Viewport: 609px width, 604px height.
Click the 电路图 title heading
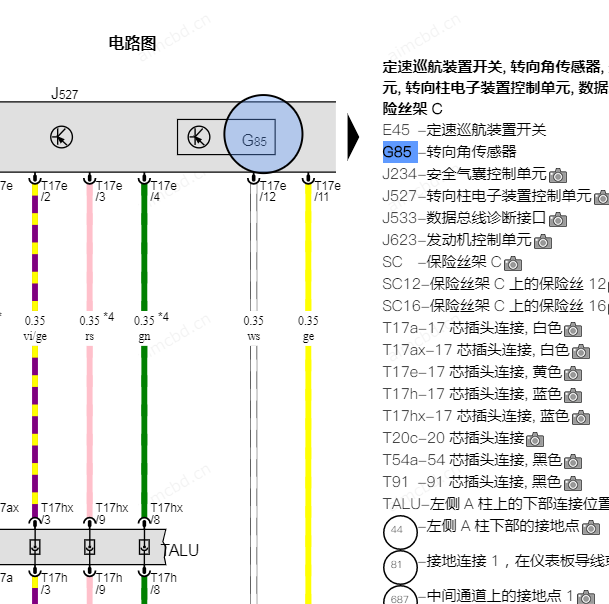coord(132,43)
